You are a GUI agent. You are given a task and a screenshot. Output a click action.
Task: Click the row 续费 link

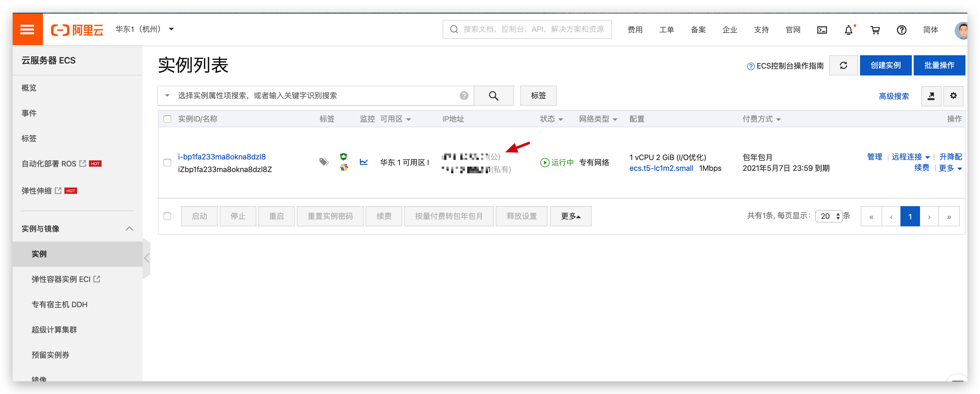coord(922,168)
